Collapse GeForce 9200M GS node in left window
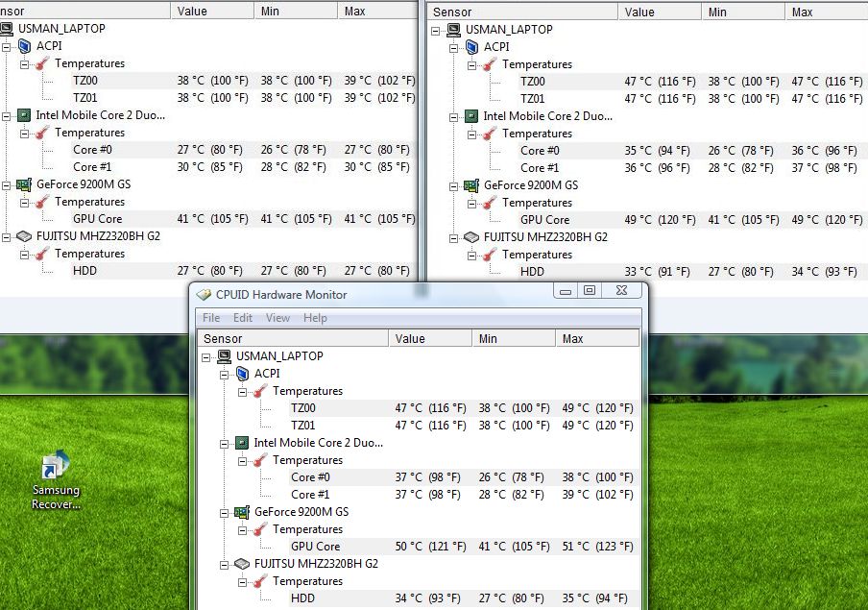 coord(6,185)
